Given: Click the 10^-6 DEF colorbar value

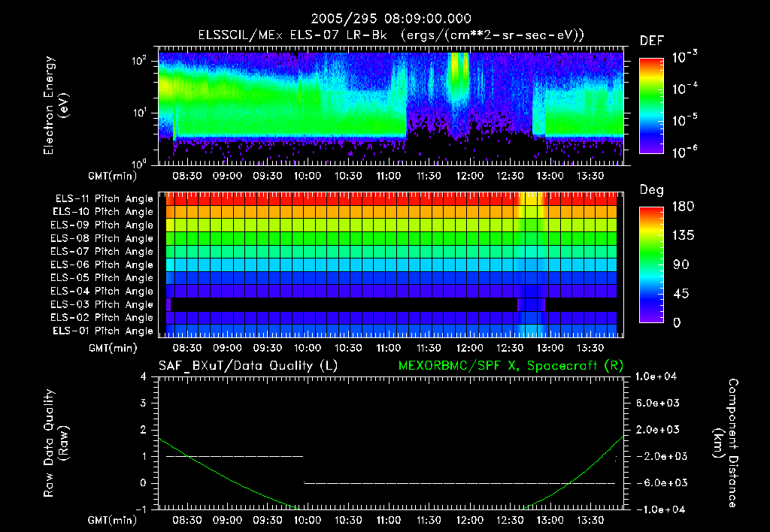Looking at the screenshot, I should 684,152.
